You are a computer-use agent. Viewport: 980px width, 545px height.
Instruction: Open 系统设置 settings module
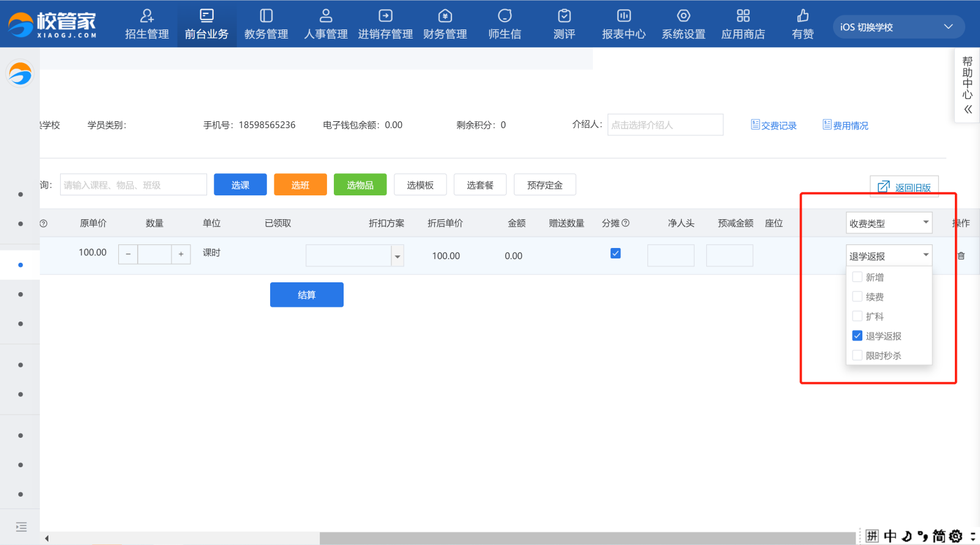tap(684, 24)
